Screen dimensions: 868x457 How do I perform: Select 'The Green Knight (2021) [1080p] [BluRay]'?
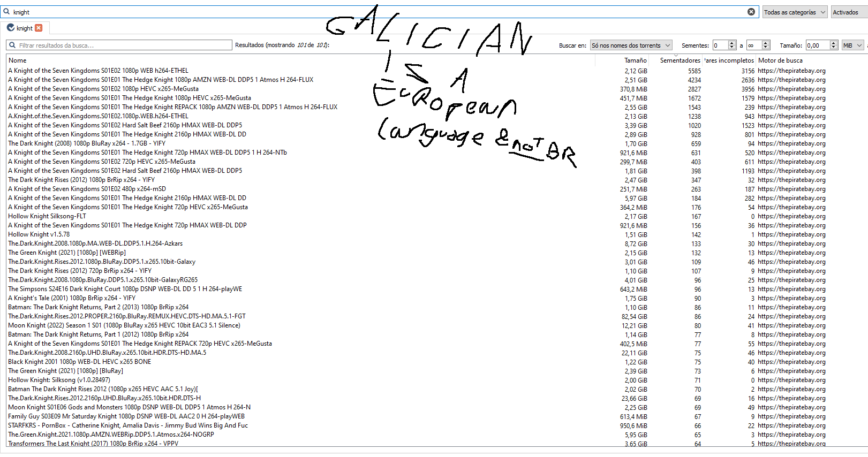click(65, 371)
